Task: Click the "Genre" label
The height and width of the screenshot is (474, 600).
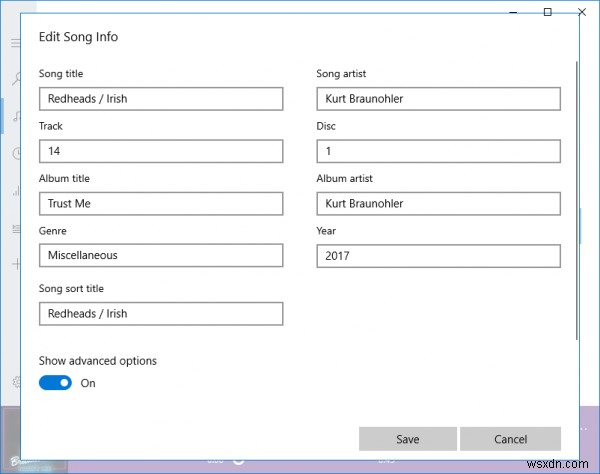Action: 52,231
